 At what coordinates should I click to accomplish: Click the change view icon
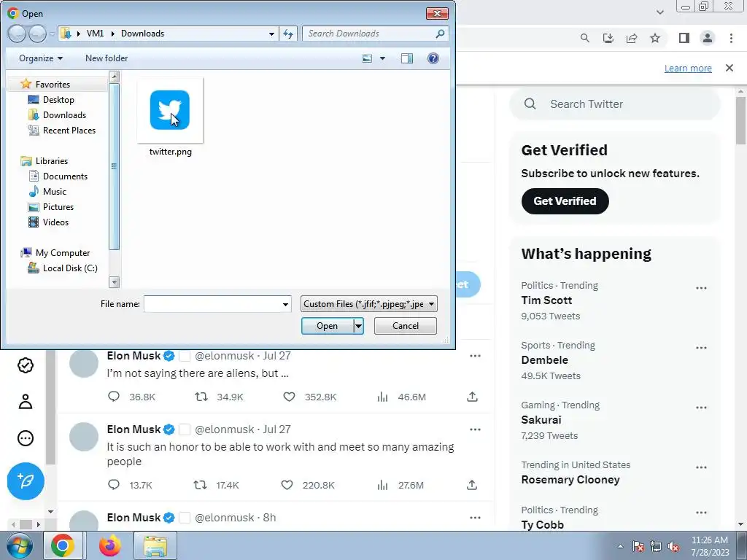tap(367, 58)
